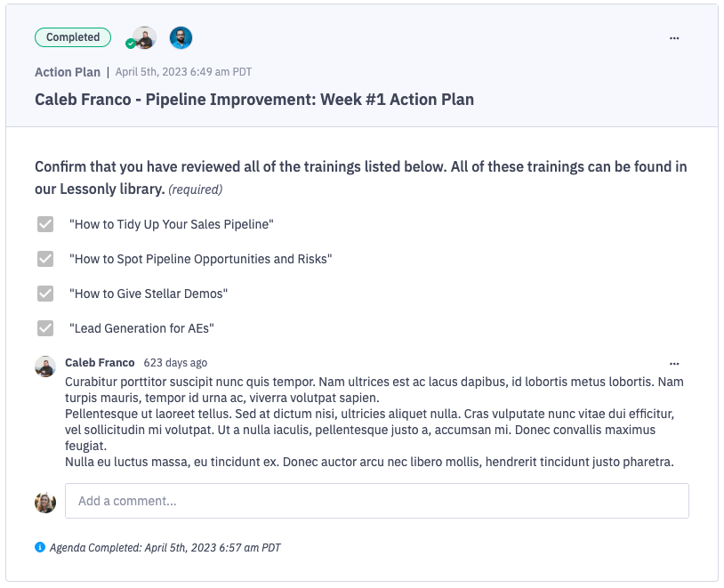
Task: Click the Completed status badge
Action: click(x=72, y=37)
